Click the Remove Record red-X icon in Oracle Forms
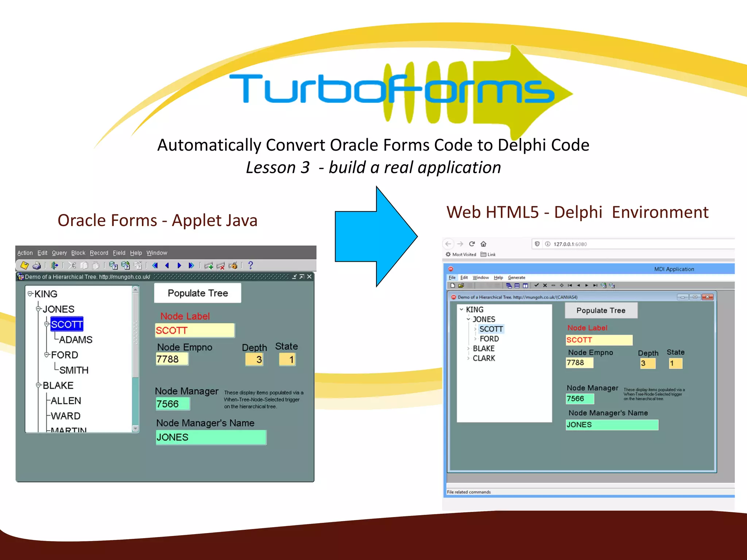This screenshot has height=560, width=747. click(221, 265)
